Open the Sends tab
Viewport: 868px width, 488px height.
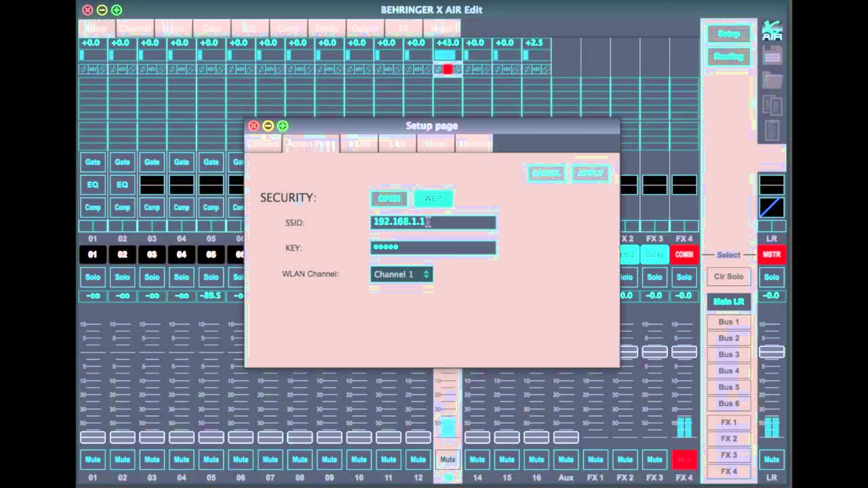click(327, 28)
